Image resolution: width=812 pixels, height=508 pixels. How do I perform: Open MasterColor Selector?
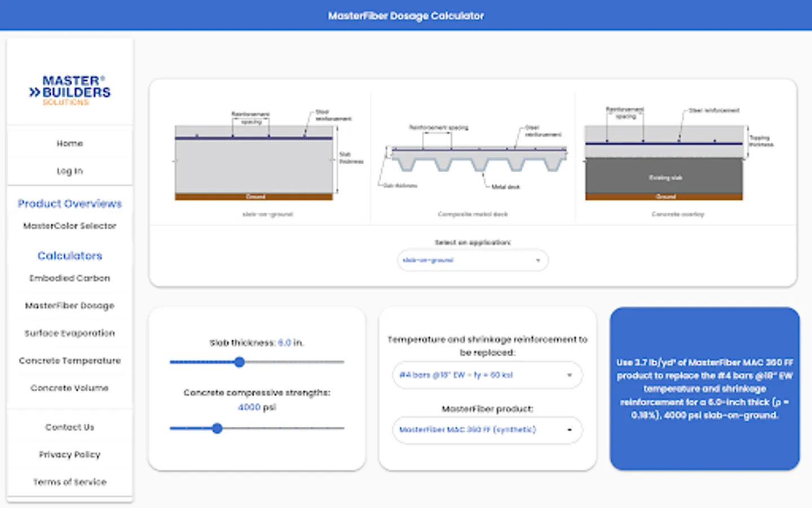70,226
